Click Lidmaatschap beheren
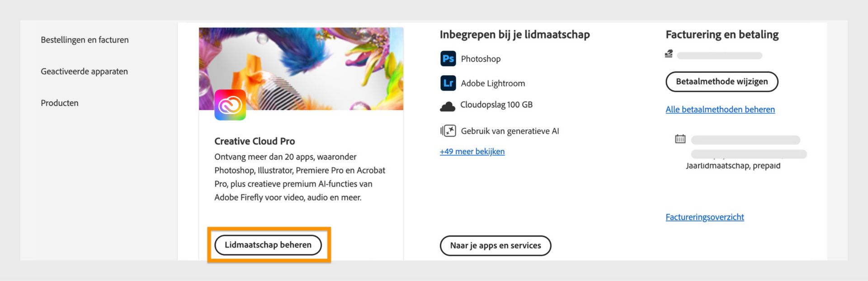The height and width of the screenshot is (281, 868). (x=269, y=245)
